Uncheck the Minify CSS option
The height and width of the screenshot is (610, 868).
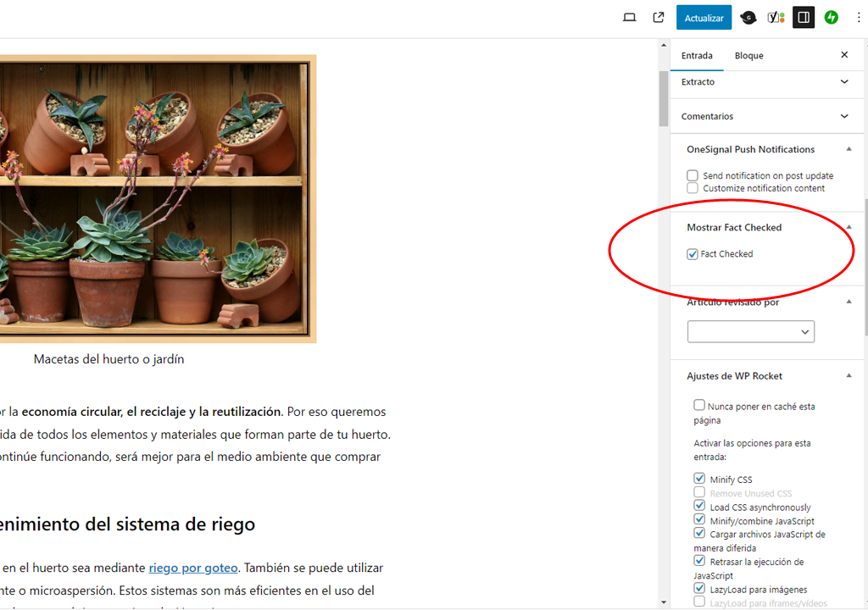click(699, 479)
